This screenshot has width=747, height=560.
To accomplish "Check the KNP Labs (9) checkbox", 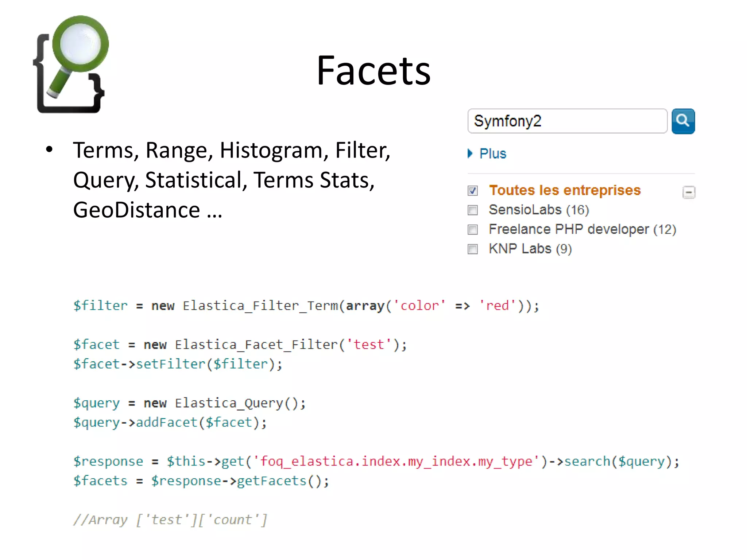I will 473,249.
